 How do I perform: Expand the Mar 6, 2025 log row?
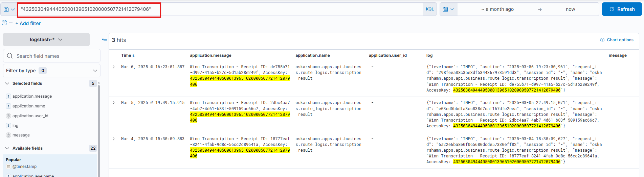(x=114, y=67)
